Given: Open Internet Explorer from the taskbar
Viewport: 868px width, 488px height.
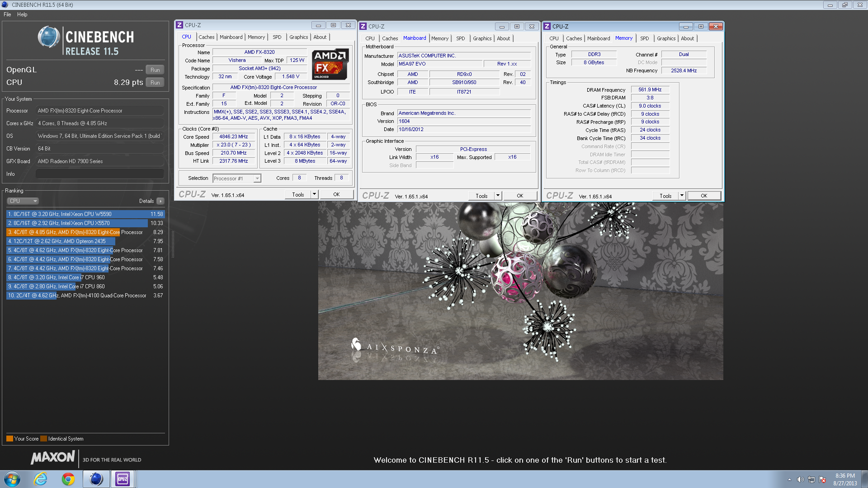Looking at the screenshot, I should coord(41,479).
